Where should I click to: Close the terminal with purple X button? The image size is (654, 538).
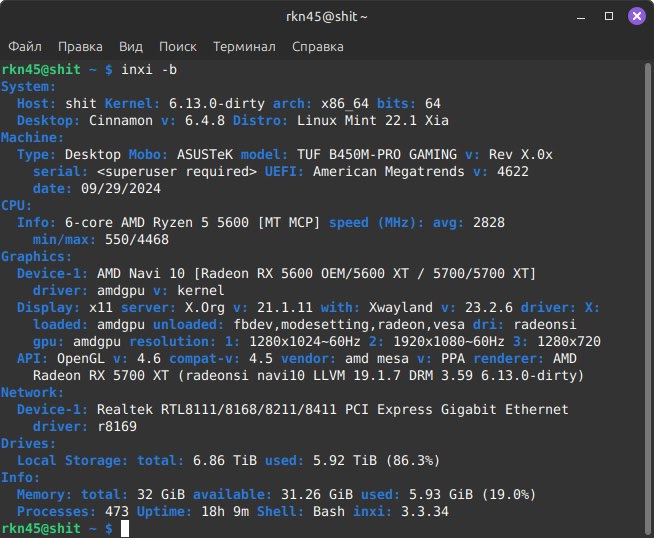tap(637, 16)
